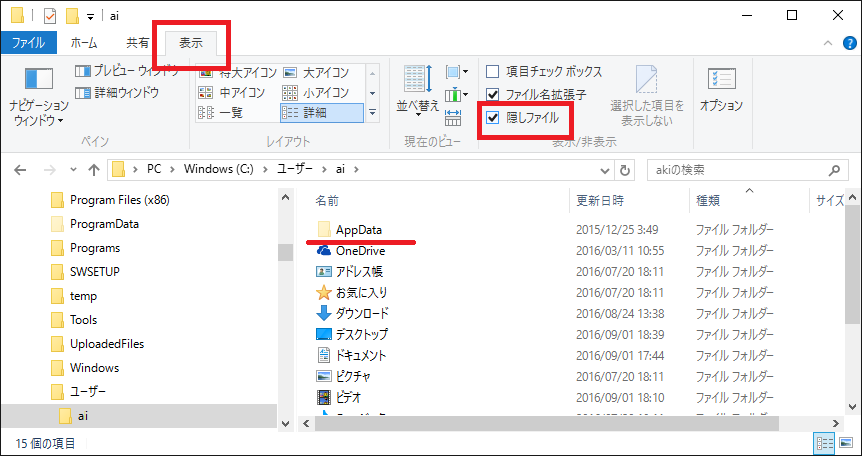Viewport: 862px width, 456px height.
Task: Open the Options (オプション) icon
Action: click(720, 89)
